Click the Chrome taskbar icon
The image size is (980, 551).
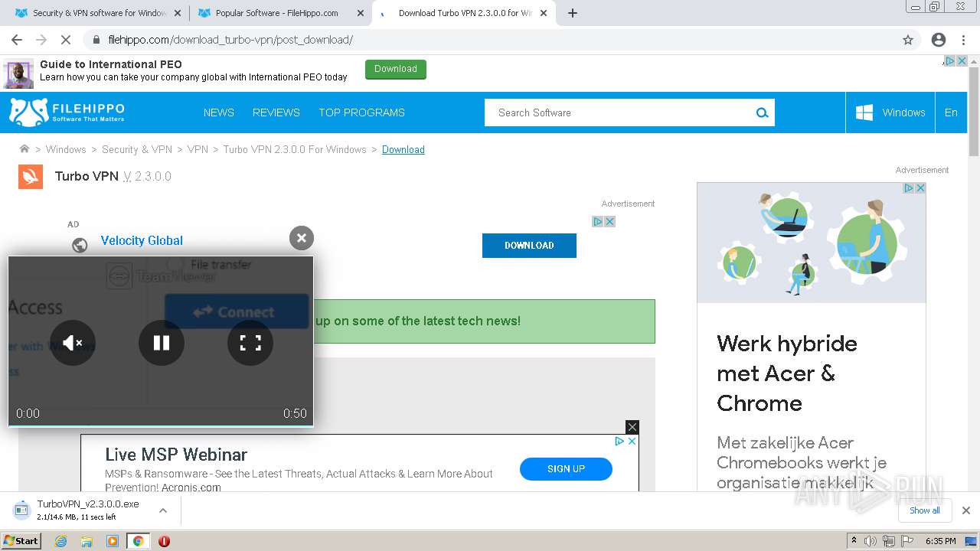[x=138, y=541]
